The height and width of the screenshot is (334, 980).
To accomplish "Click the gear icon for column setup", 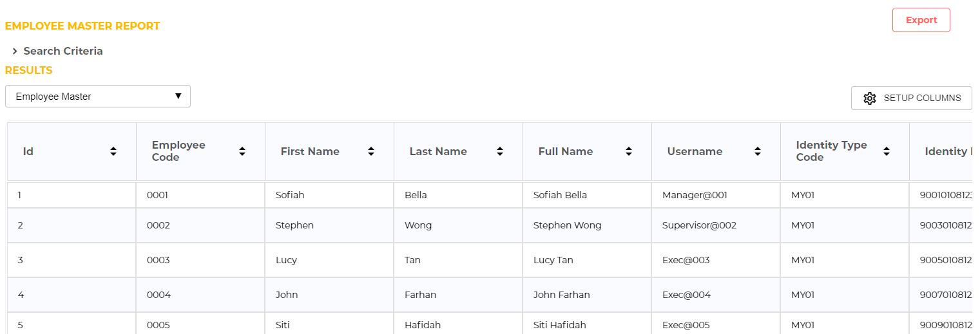I will 870,98.
